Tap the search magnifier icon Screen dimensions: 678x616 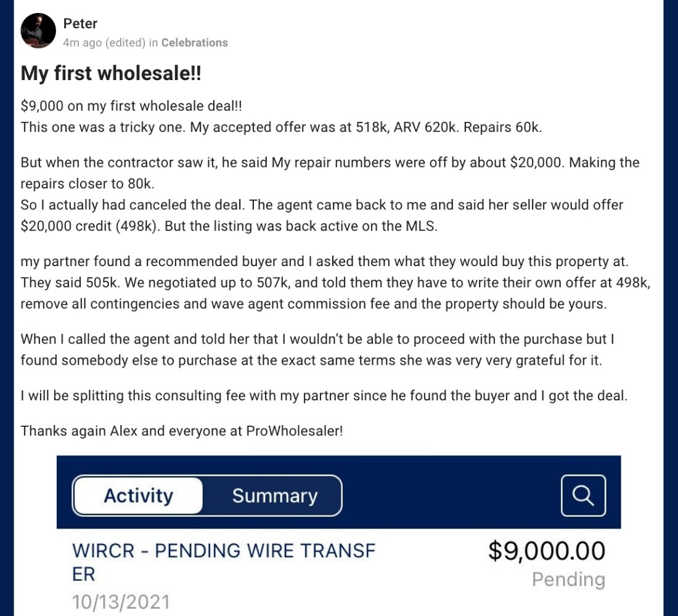[583, 495]
